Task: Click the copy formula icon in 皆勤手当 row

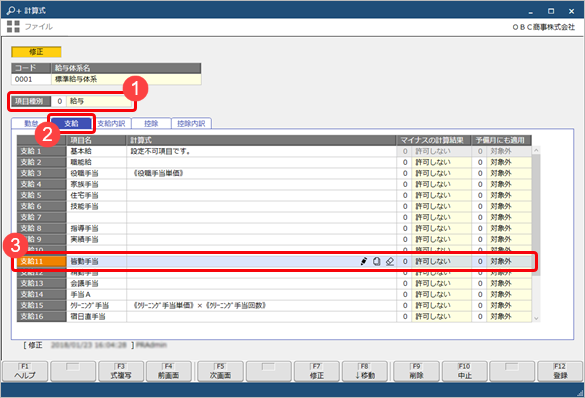Action: pos(377,261)
